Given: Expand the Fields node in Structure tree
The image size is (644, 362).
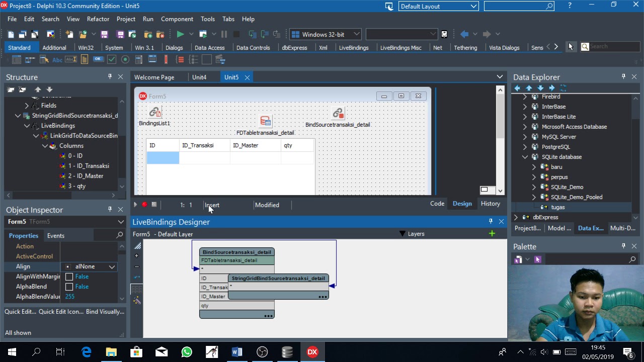Looking at the screenshot, I should [x=27, y=106].
